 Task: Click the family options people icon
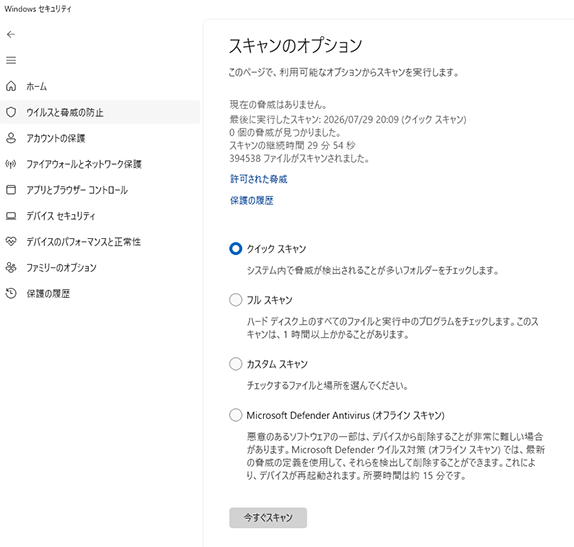[x=11, y=268]
